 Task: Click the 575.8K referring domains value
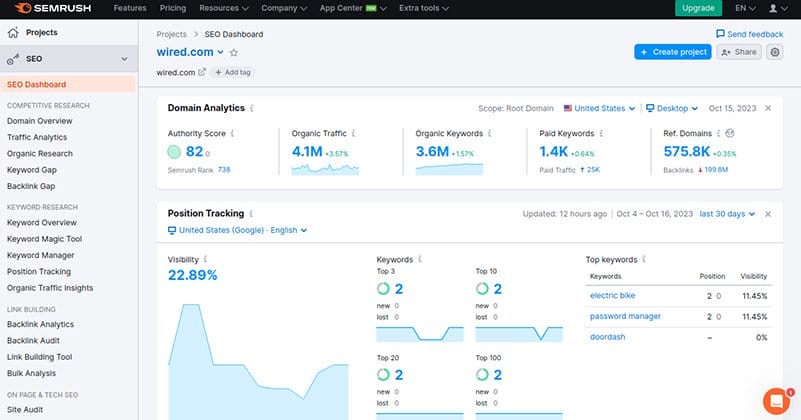click(x=687, y=152)
